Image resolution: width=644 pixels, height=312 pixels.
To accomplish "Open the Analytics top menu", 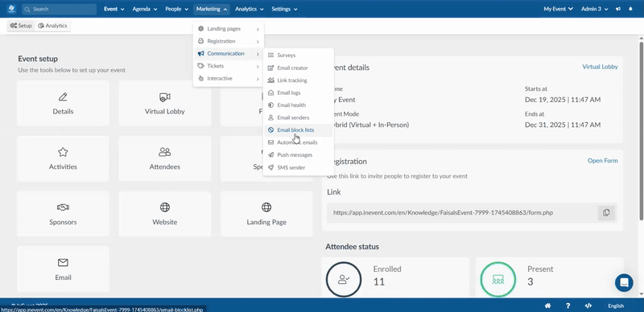I will [x=249, y=9].
